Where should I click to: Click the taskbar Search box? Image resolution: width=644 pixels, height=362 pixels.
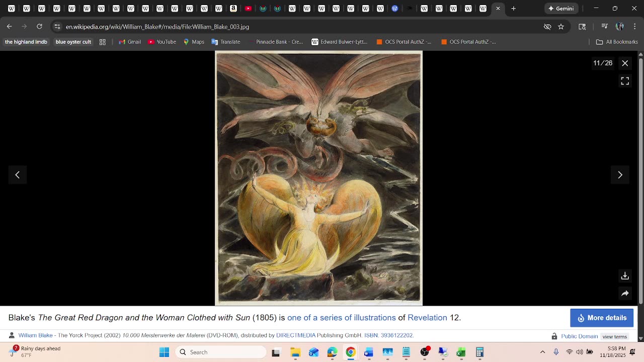[221, 352]
